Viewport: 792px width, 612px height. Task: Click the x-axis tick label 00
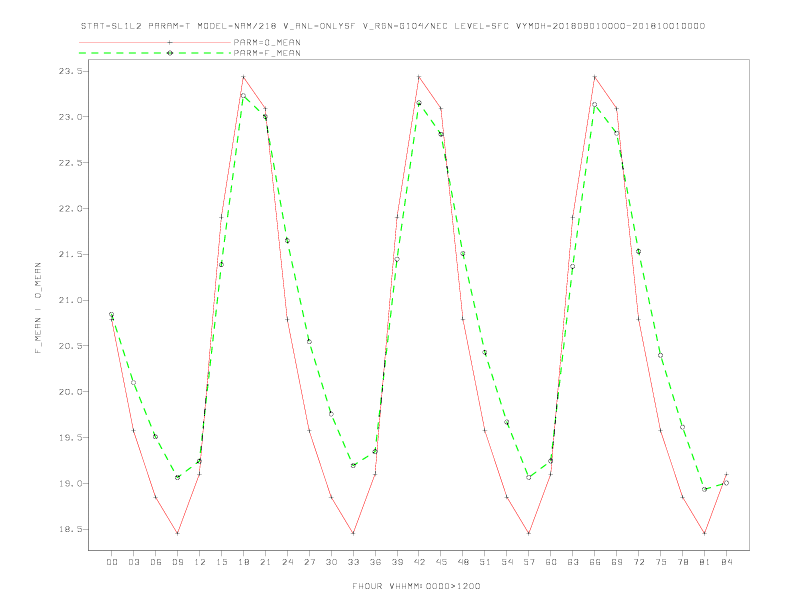click(x=112, y=562)
